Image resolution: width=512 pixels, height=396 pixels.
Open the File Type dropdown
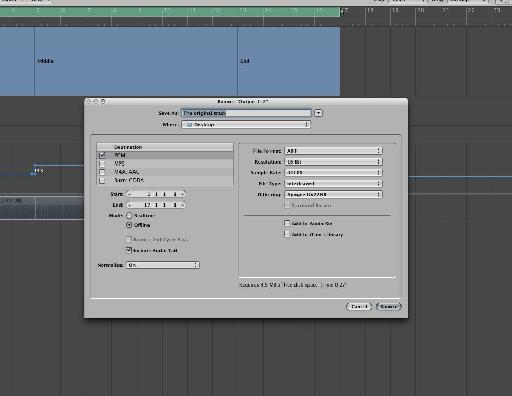333,183
